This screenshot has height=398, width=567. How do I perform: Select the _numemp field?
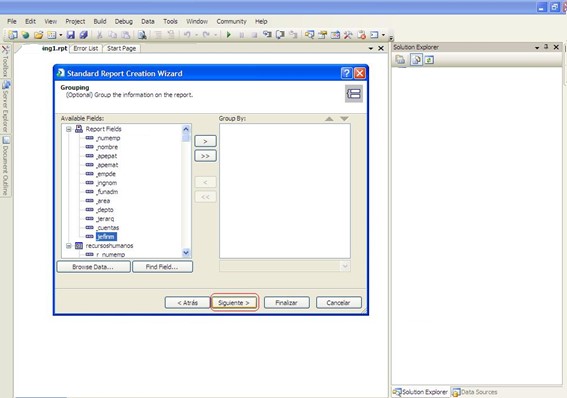coord(108,138)
